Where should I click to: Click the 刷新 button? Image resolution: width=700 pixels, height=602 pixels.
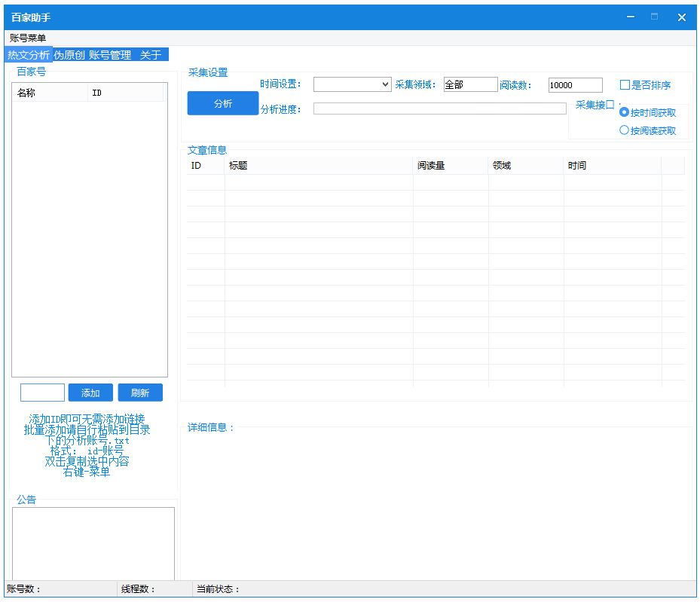tap(140, 393)
